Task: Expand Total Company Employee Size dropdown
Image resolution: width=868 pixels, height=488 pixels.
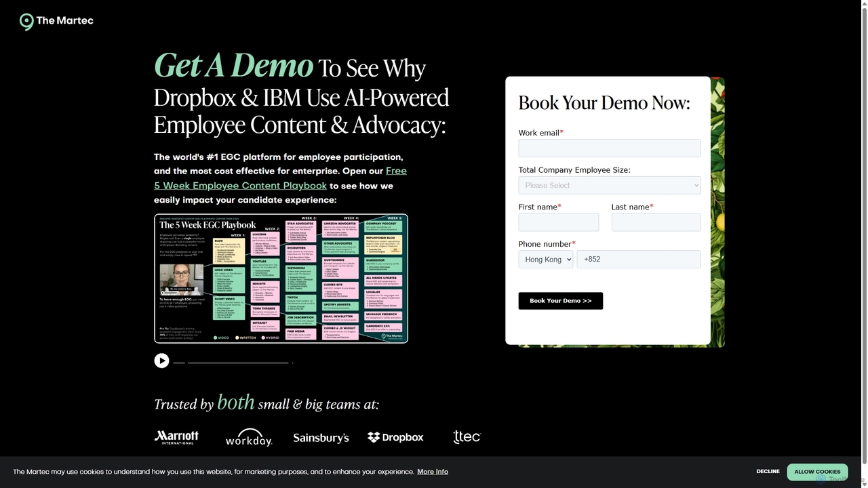Action: click(609, 185)
